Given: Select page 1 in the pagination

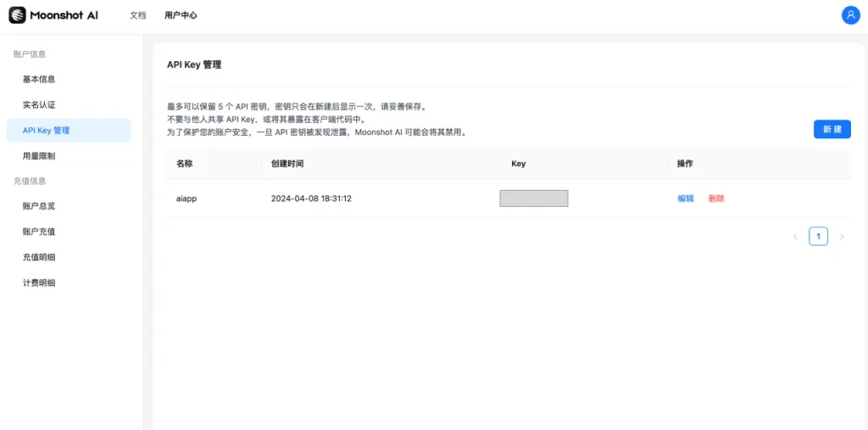Looking at the screenshot, I should click(x=818, y=237).
